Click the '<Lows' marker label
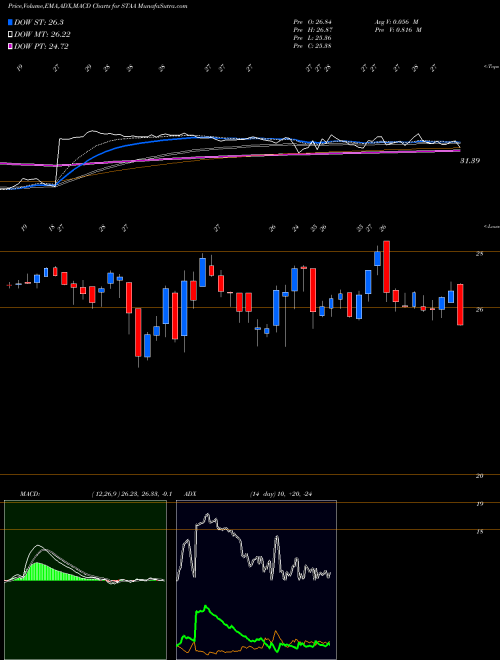This screenshot has width=500, height=660. (x=491, y=226)
